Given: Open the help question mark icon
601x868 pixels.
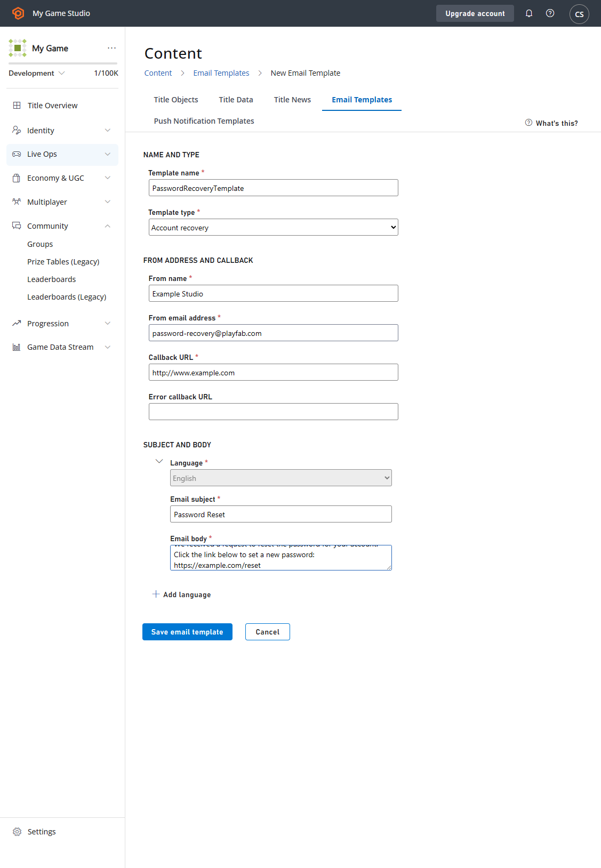Looking at the screenshot, I should (550, 13).
